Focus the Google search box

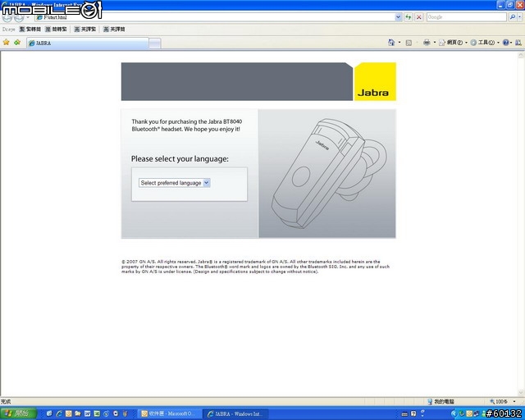coord(467,17)
